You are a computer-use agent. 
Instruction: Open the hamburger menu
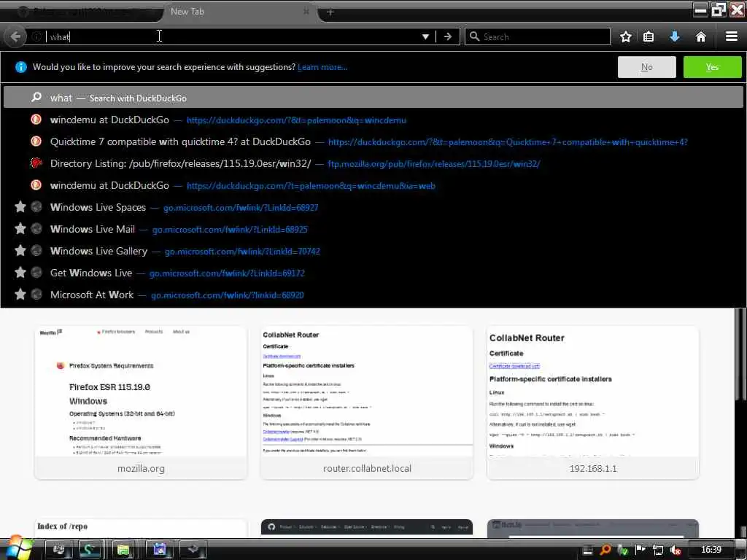click(732, 36)
